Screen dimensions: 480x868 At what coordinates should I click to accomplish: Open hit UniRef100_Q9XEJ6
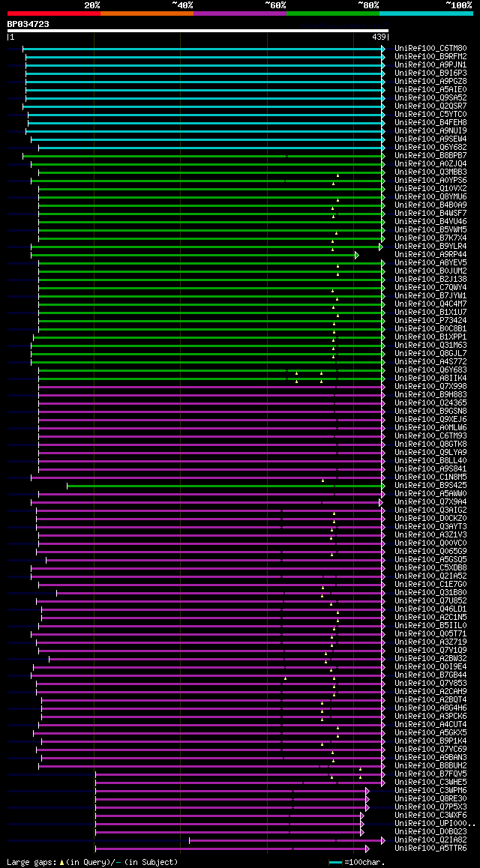pos(430,420)
